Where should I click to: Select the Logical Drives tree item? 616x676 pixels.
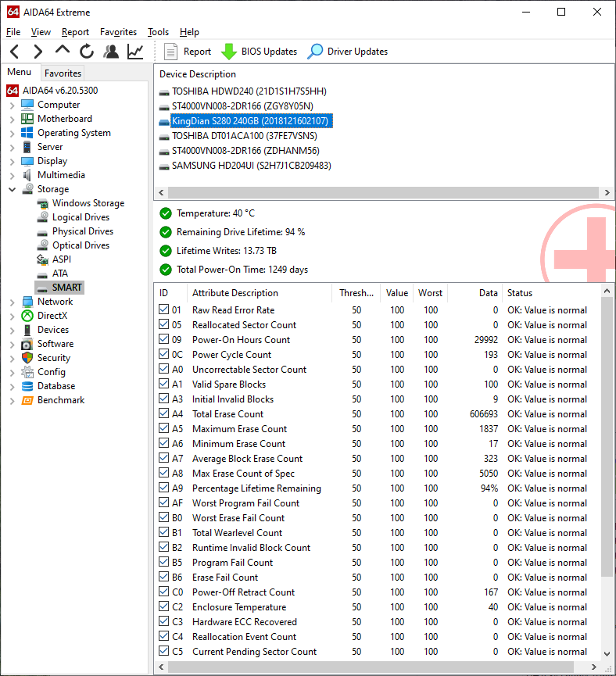(81, 217)
